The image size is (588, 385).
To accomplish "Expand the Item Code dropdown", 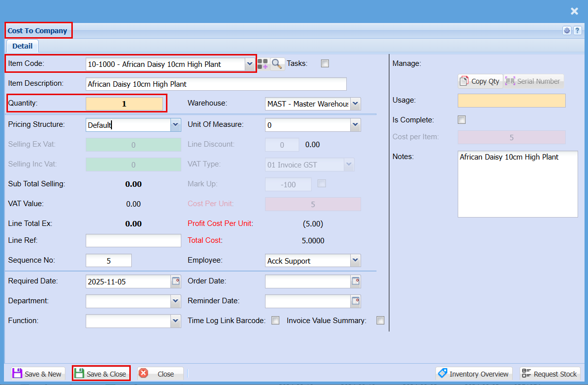I will 250,64.
